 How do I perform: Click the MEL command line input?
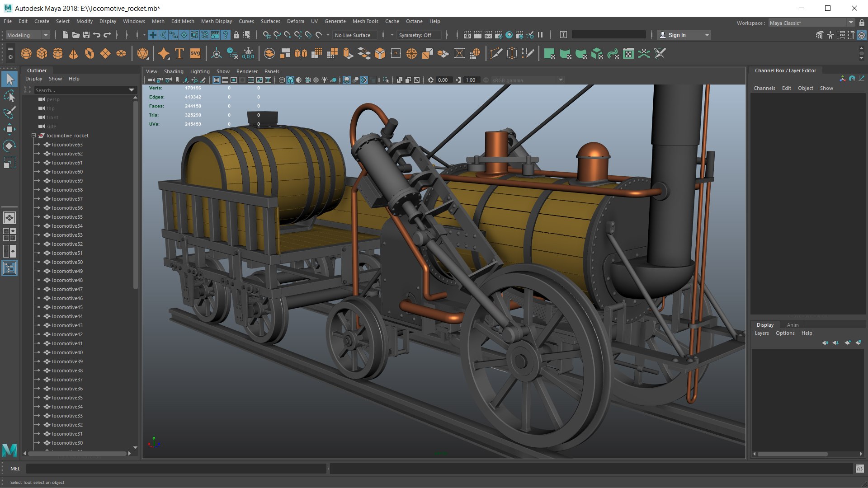pyautogui.click(x=176, y=469)
